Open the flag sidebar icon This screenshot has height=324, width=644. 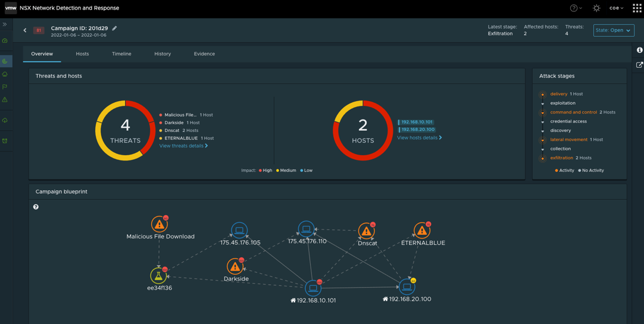pos(5,87)
